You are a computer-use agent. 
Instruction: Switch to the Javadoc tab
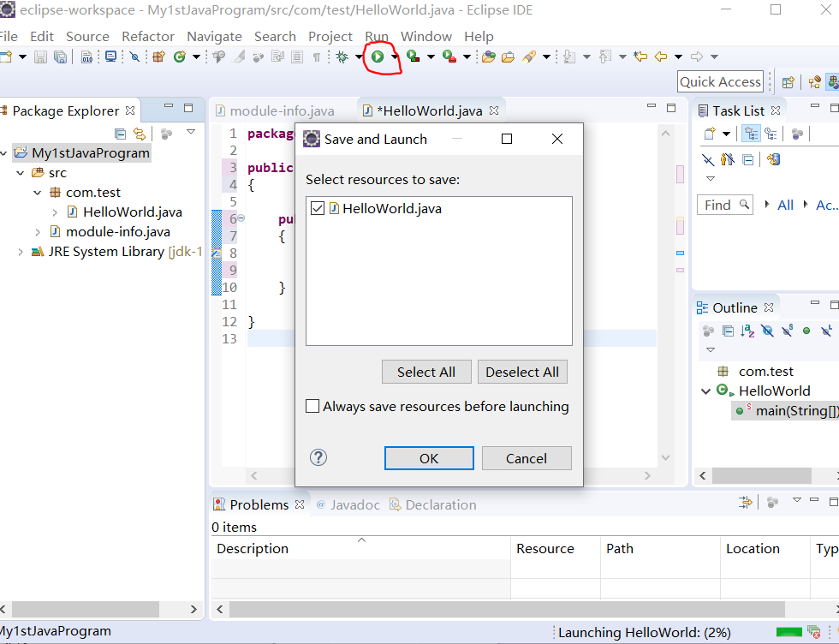pos(349,504)
